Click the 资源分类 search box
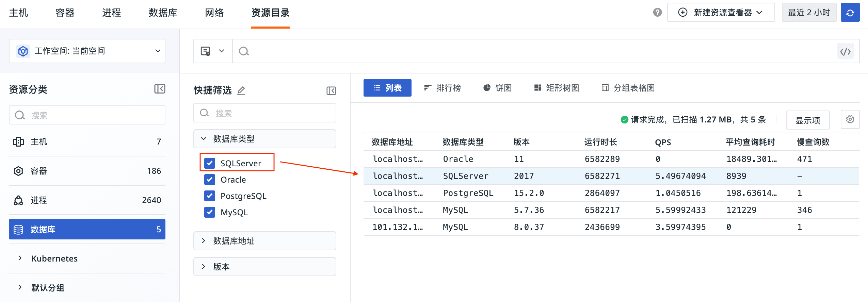 [x=87, y=115]
